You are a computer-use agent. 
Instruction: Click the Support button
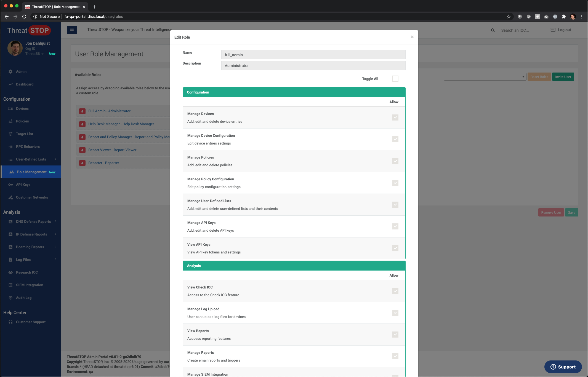tap(563, 367)
